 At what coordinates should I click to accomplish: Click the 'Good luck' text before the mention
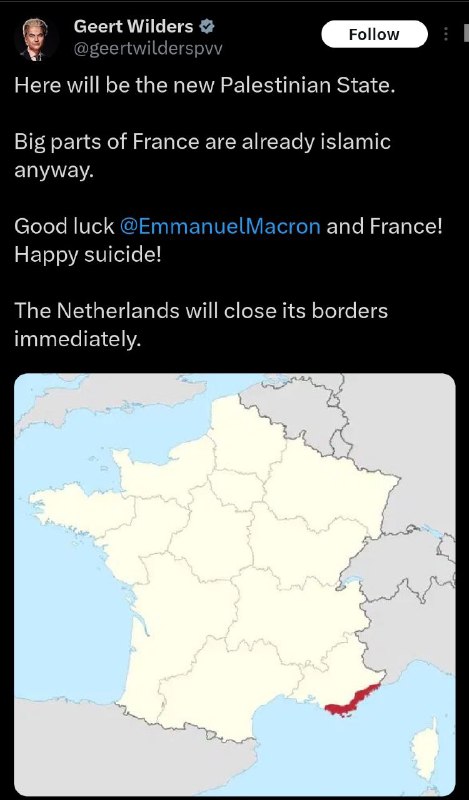pyautogui.click(x=64, y=226)
